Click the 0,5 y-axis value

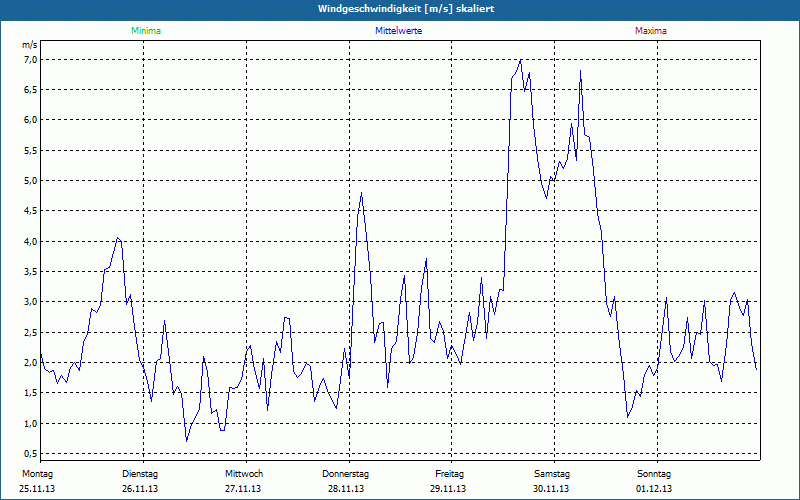pyautogui.click(x=31, y=454)
